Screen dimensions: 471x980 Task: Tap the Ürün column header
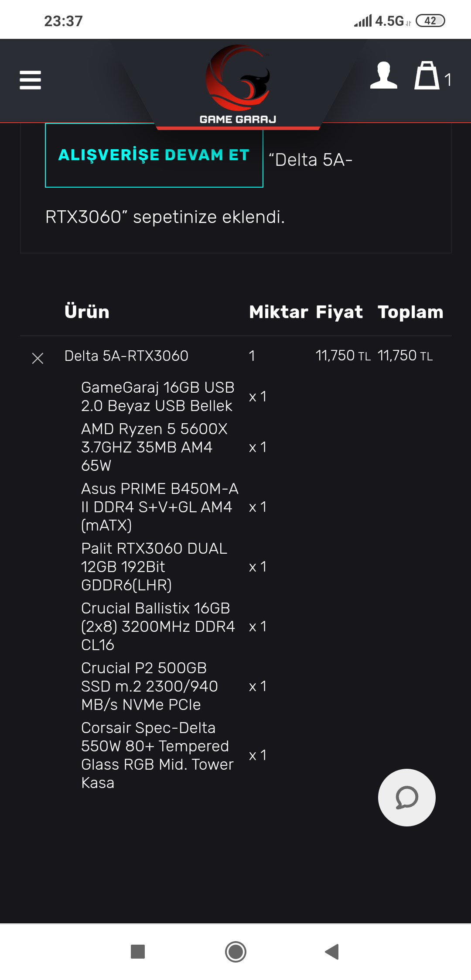(87, 312)
